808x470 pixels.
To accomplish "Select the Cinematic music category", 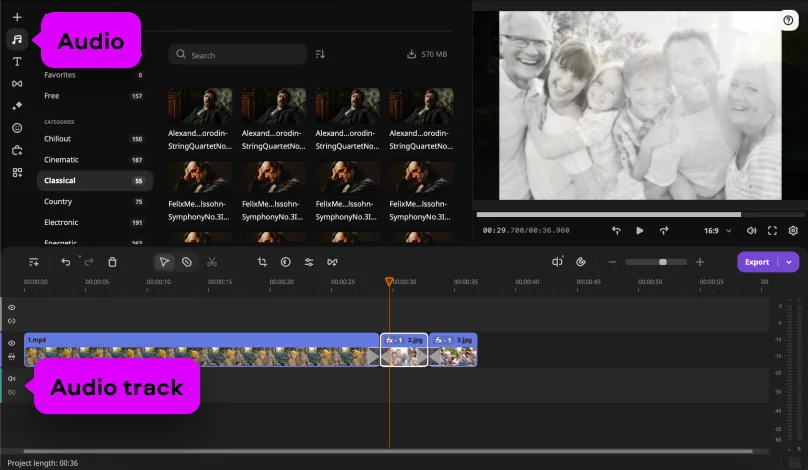I will click(x=62, y=160).
